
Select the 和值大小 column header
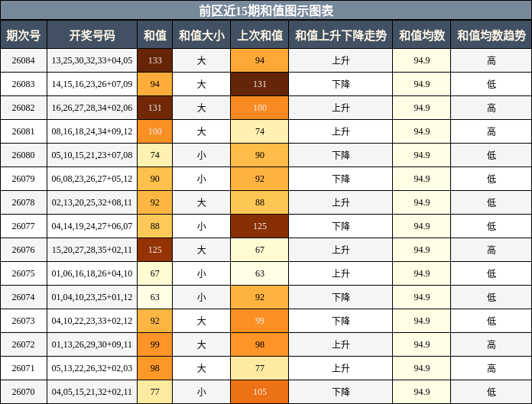click(202, 35)
